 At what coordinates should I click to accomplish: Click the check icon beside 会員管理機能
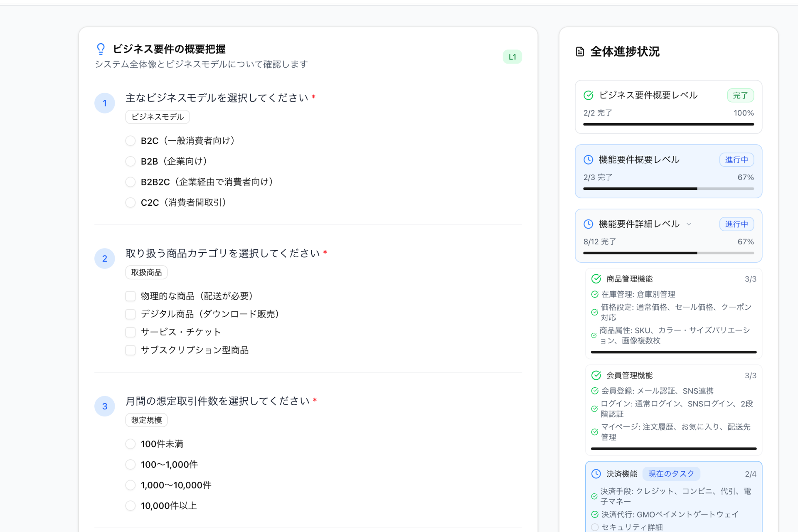point(595,375)
